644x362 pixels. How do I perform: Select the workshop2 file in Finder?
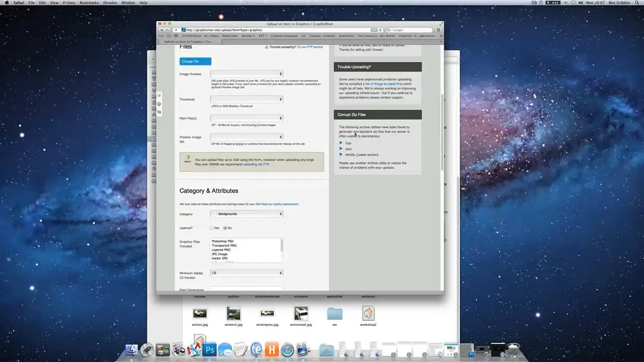pos(368,317)
